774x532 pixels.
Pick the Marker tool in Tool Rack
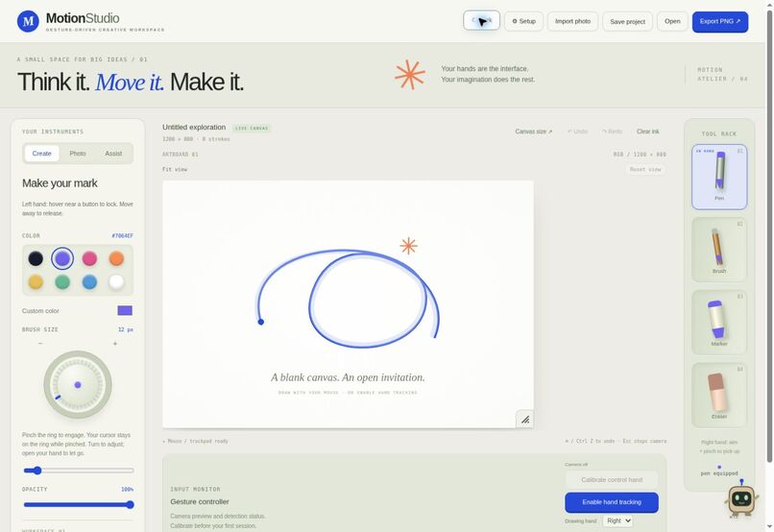[x=719, y=323]
